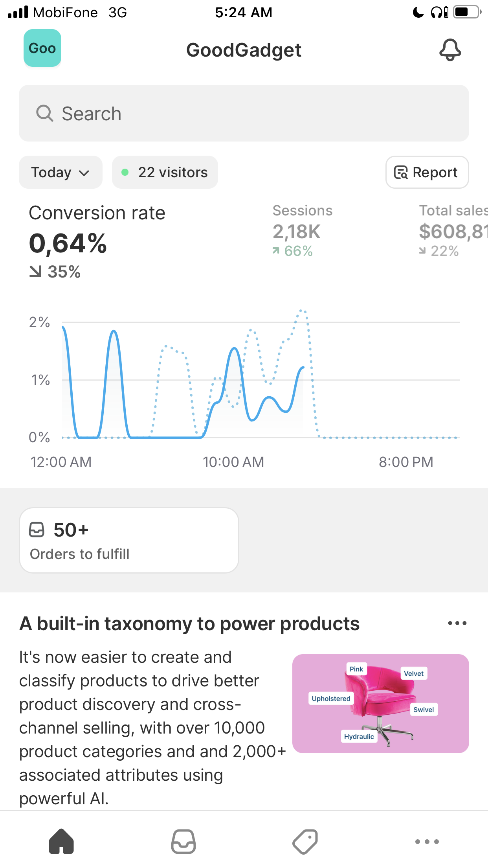Open the Products tag tab

pos(305,841)
